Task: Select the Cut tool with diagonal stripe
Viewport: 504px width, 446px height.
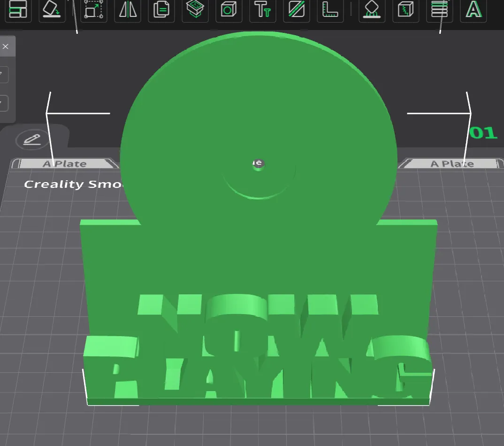Action: point(297,10)
